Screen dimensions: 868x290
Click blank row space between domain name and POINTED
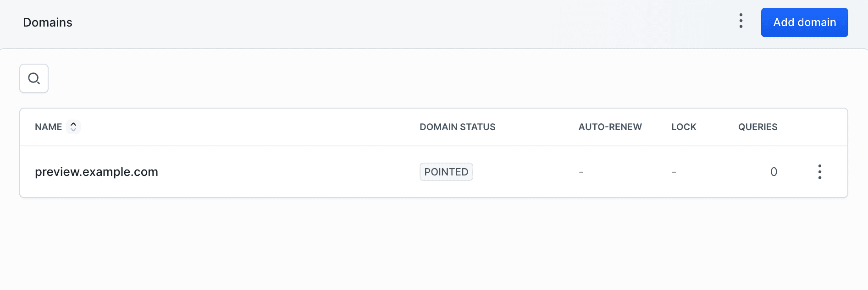tap(289, 172)
